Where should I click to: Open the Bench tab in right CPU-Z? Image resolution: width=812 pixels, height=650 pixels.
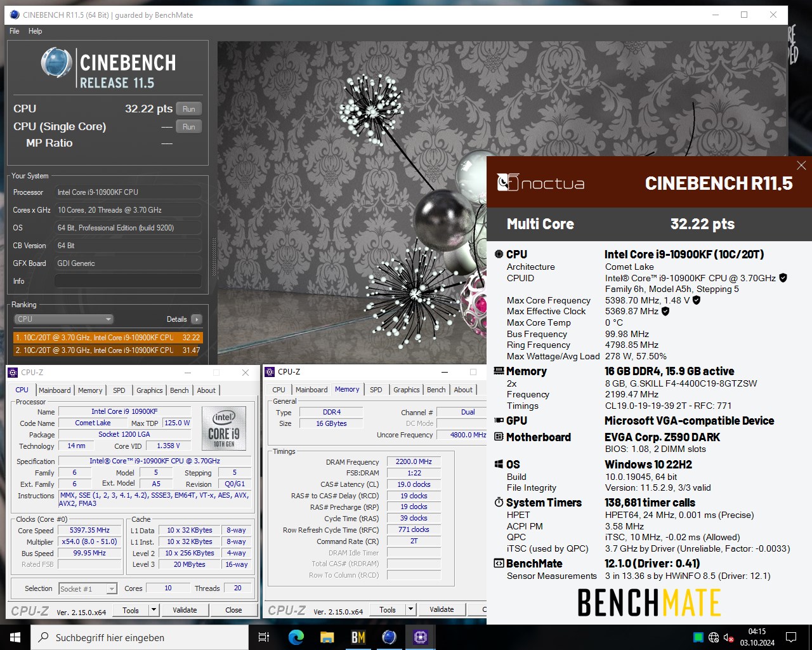point(436,390)
